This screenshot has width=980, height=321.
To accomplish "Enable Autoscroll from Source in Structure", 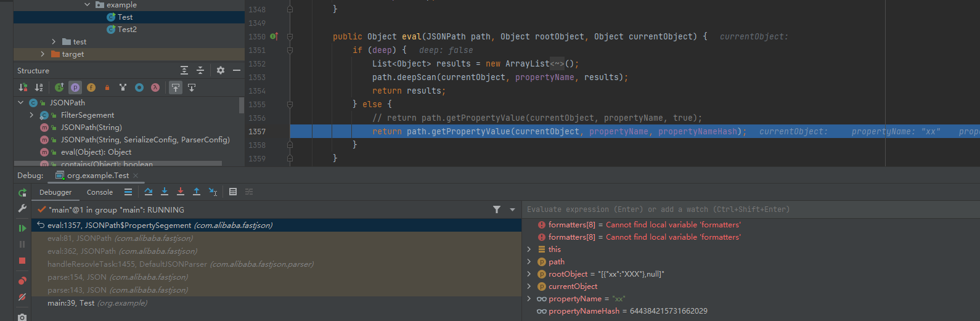I will (x=192, y=87).
